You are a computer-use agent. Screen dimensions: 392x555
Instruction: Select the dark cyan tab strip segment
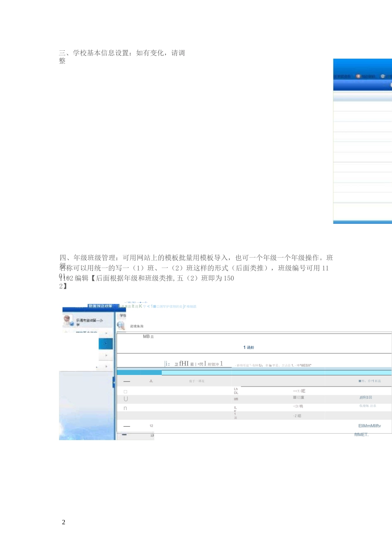point(139,372)
